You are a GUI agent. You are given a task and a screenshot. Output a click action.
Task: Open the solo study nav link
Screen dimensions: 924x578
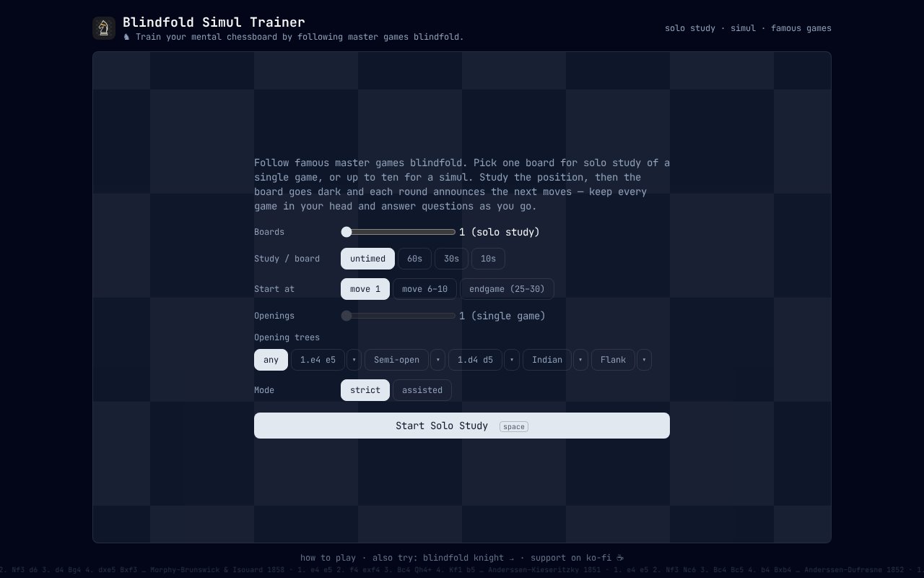pyautogui.click(x=690, y=28)
